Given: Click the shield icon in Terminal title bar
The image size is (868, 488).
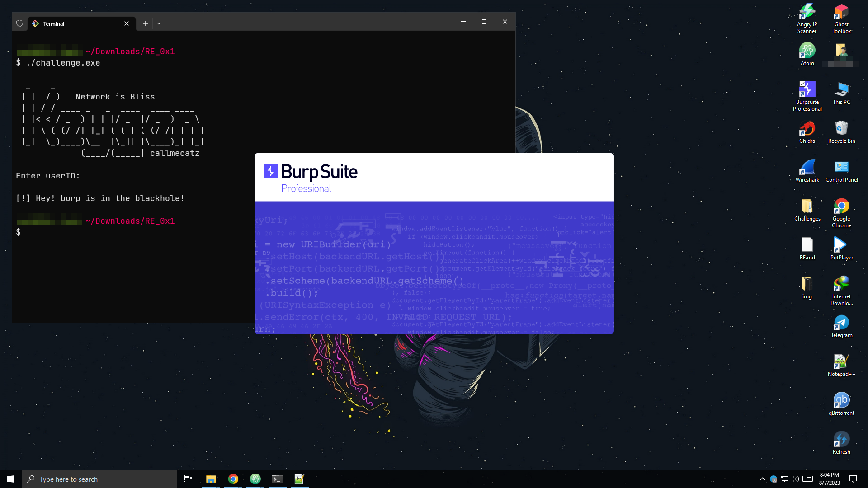Looking at the screenshot, I should tap(19, 23).
